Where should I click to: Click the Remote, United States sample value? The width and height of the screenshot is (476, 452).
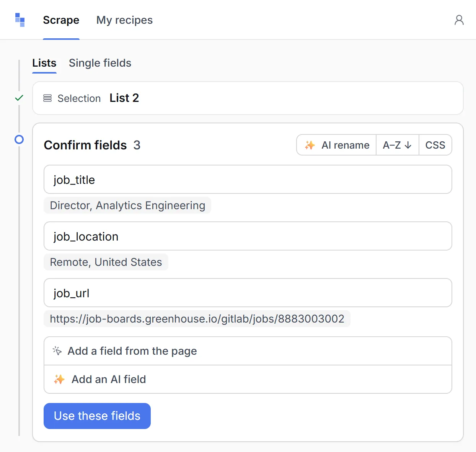click(x=106, y=262)
